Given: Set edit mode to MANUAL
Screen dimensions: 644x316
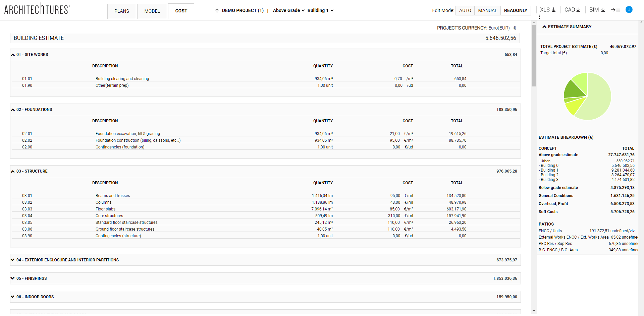Looking at the screenshot, I should pyautogui.click(x=487, y=11).
